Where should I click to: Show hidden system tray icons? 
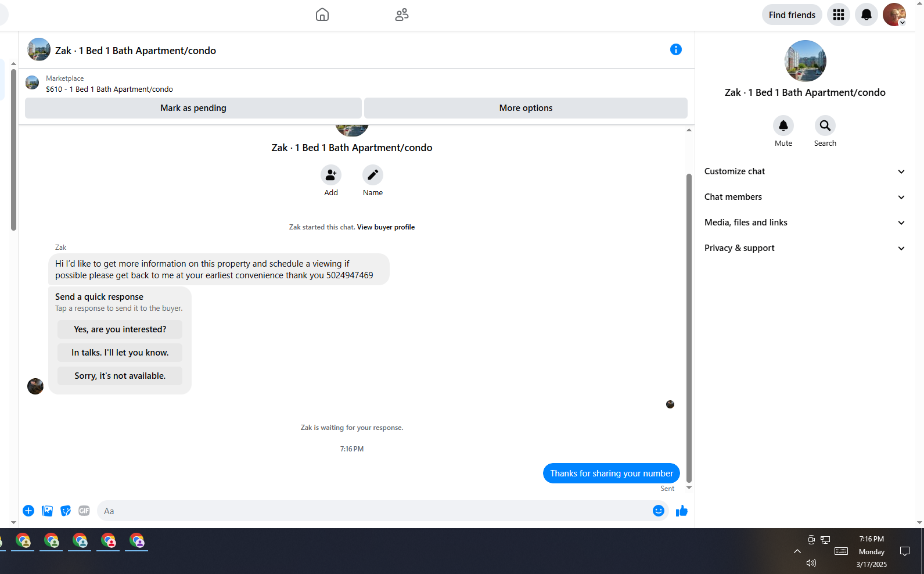coord(797,551)
